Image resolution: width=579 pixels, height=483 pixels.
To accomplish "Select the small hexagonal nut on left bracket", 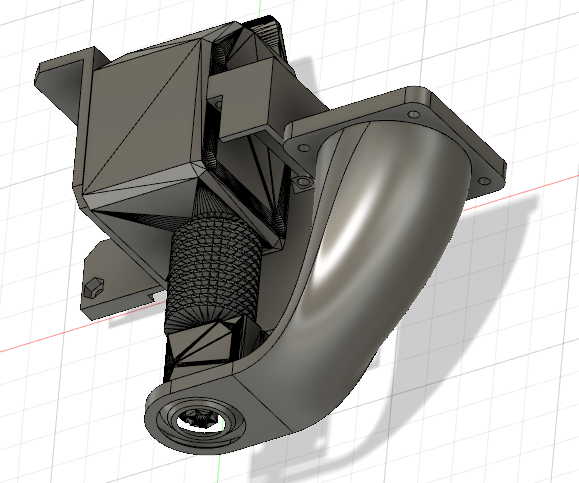I will pyautogui.click(x=94, y=287).
